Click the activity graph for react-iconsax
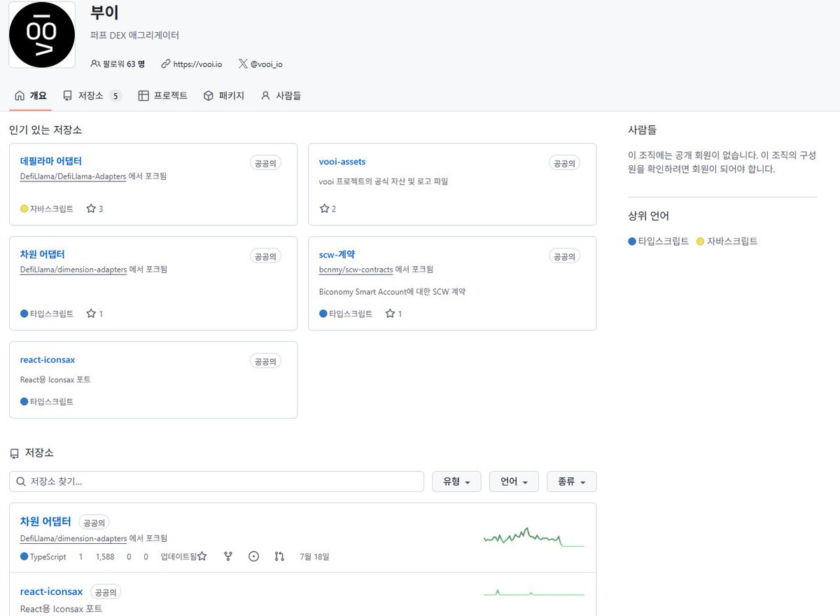This screenshot has height=616, width=840. (533, 593)
